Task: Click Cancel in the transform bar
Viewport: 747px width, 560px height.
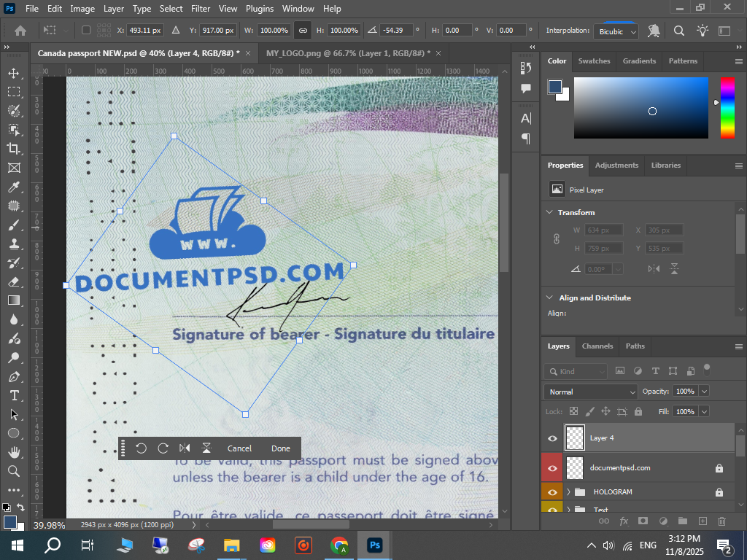Action: tap(239, 448)
